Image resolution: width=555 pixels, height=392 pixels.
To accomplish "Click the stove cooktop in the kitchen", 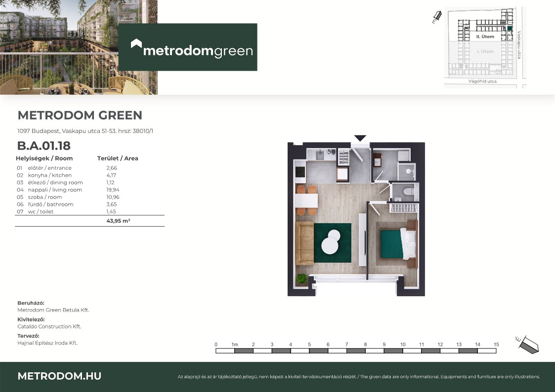I will pyautogui.click(x=300, y=172).
